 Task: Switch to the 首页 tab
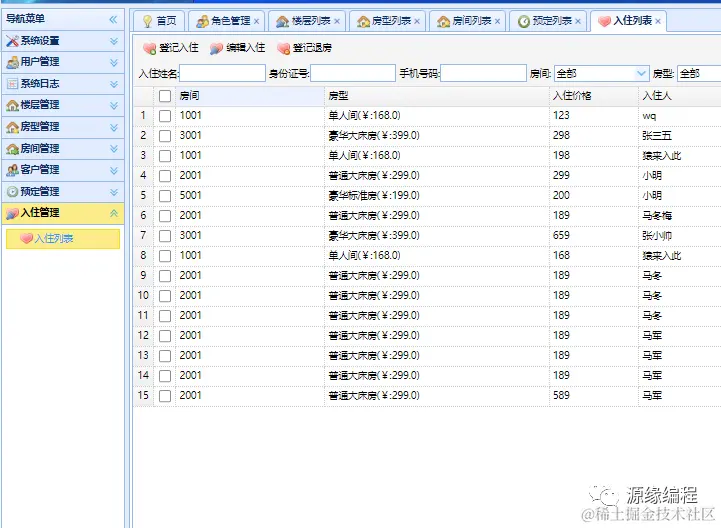tap(159, 21)
